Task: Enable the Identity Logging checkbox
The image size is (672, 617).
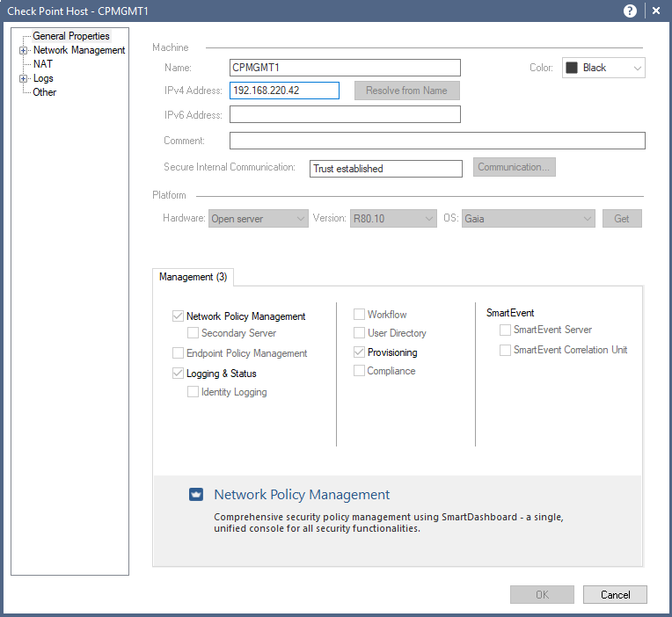Action: pyautogui.click(x=193, y=391)
